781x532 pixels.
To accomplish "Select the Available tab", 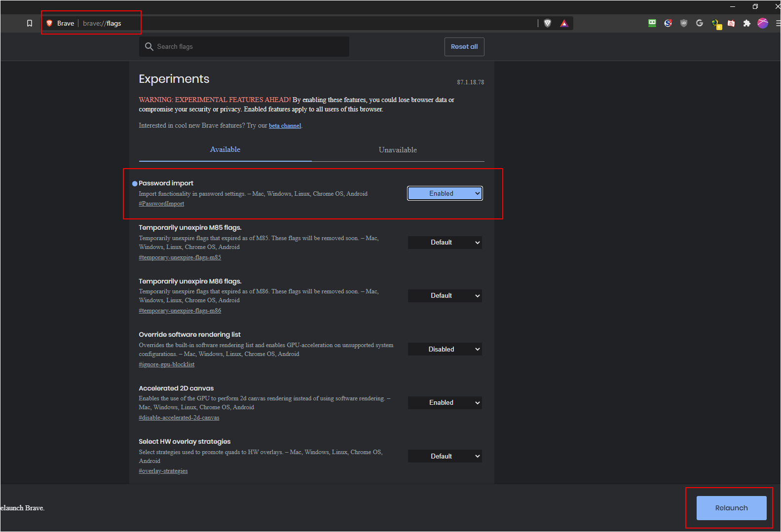I will coord(225,149).
